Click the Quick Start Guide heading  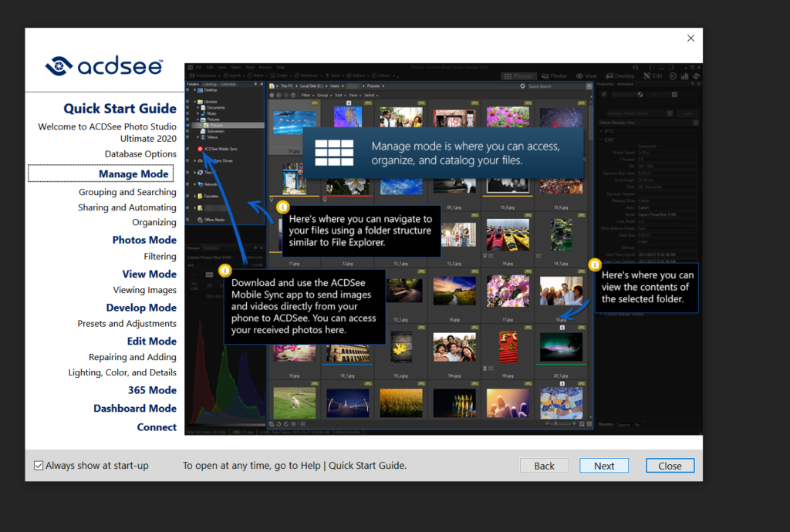120,109
